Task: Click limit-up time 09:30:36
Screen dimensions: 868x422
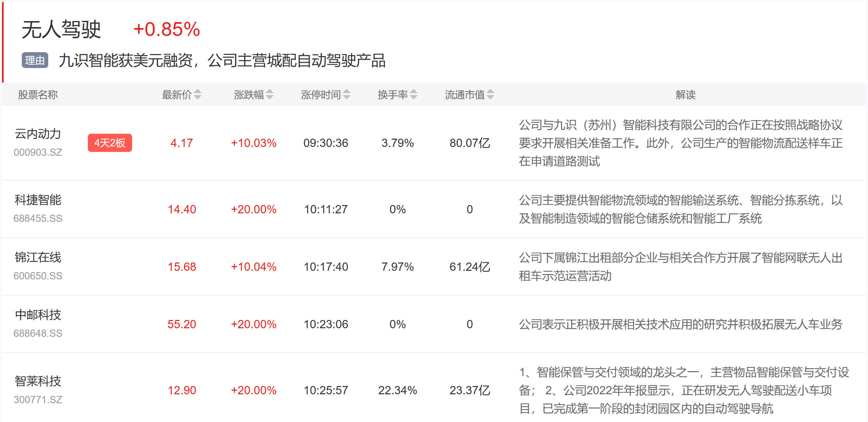Action: click(326, 143)
